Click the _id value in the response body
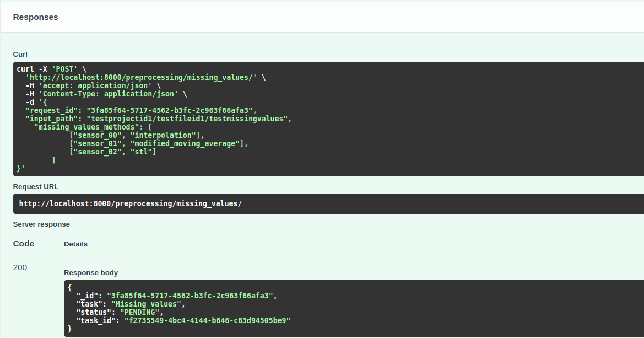This screenshot has height=338, width=644. pos(190,296)
